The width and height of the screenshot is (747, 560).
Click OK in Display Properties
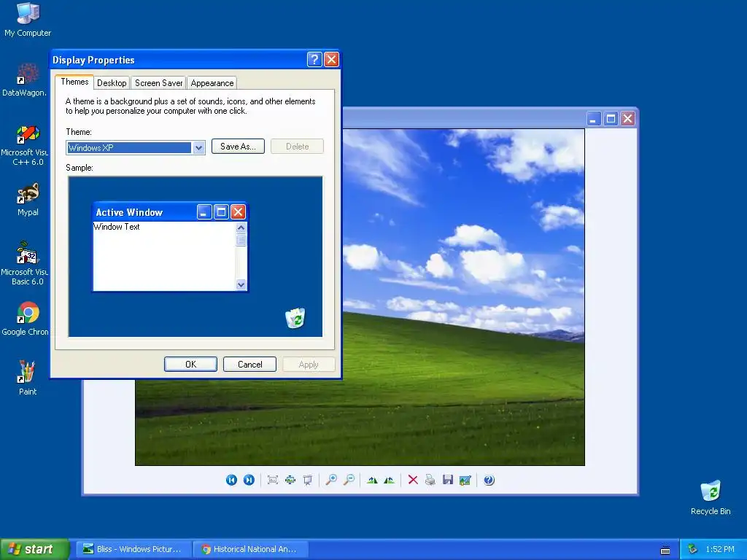pyautogui.click(x=190, y=365)
